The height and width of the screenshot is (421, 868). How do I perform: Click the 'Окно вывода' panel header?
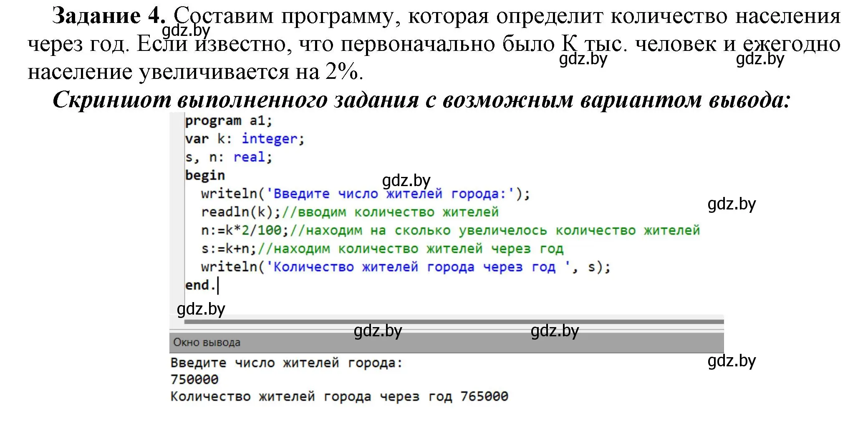point(447,343)
